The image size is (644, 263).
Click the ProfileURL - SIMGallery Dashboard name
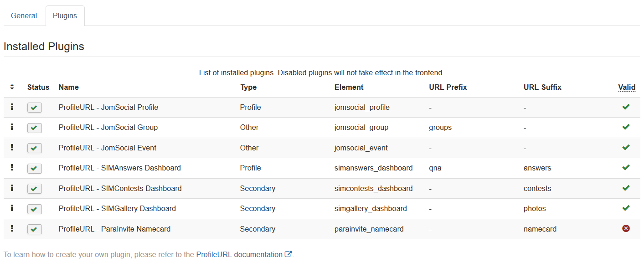tap(117, 208)
